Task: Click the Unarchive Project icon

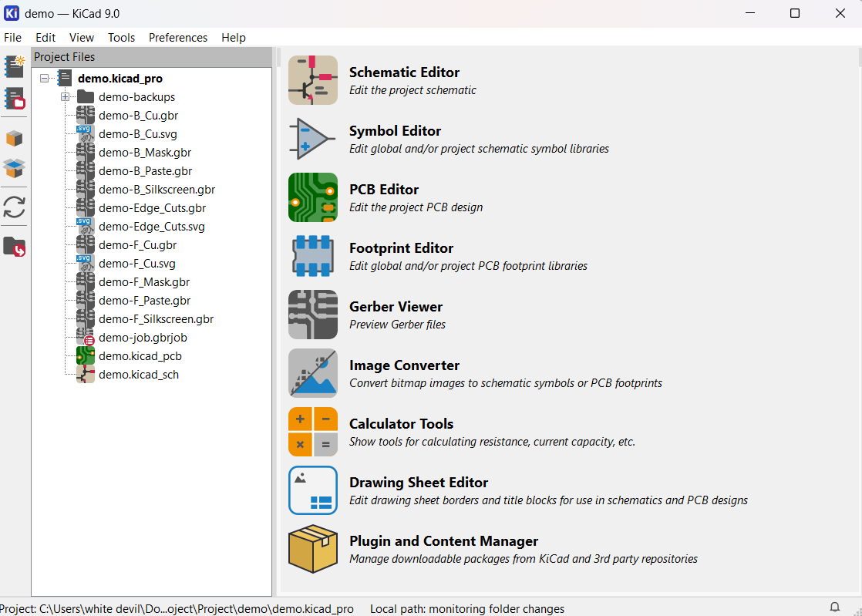Action: pos(15,168)
